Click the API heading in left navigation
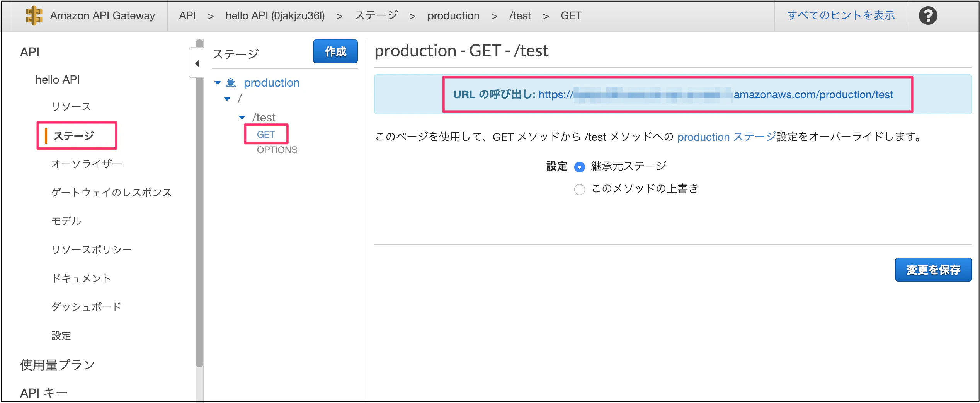 30,51
